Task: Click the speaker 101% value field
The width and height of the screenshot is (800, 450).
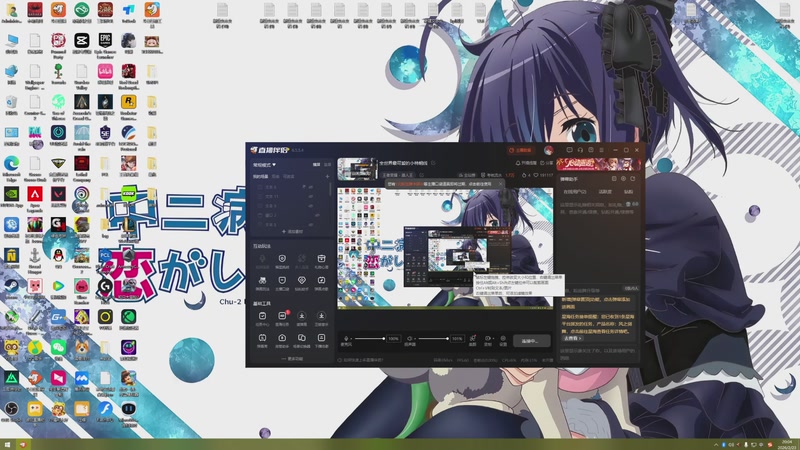Action: click(457, 338)
